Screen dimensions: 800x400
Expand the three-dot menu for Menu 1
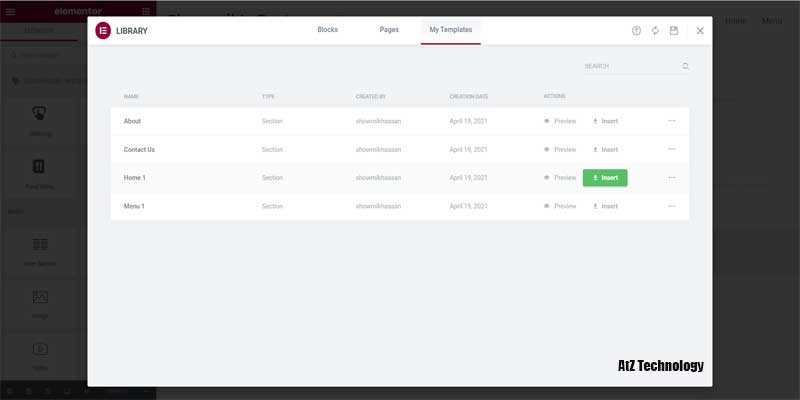pos(672,206)
